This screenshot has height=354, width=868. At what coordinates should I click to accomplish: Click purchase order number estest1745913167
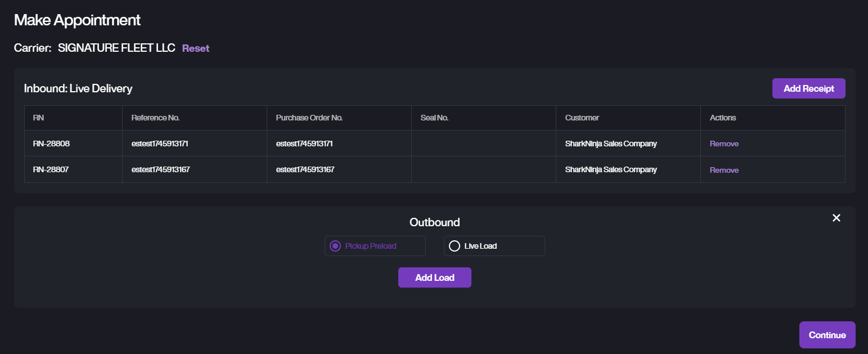[x=305, y=169]
